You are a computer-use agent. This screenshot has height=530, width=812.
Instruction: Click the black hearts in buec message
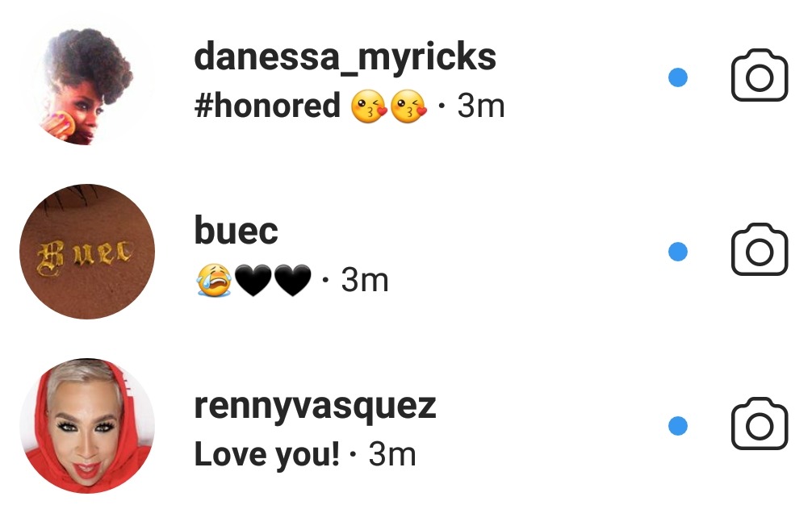coord(273,282)
